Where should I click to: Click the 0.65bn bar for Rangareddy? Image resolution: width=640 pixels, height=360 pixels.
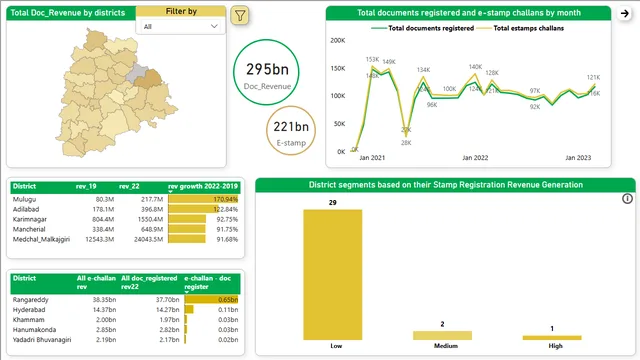pyautogui.click(x=211, y=300)
